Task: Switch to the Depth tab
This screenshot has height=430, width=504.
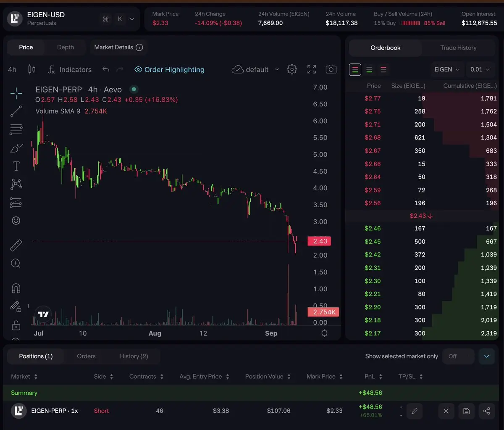Action: (x=66, y=47)
